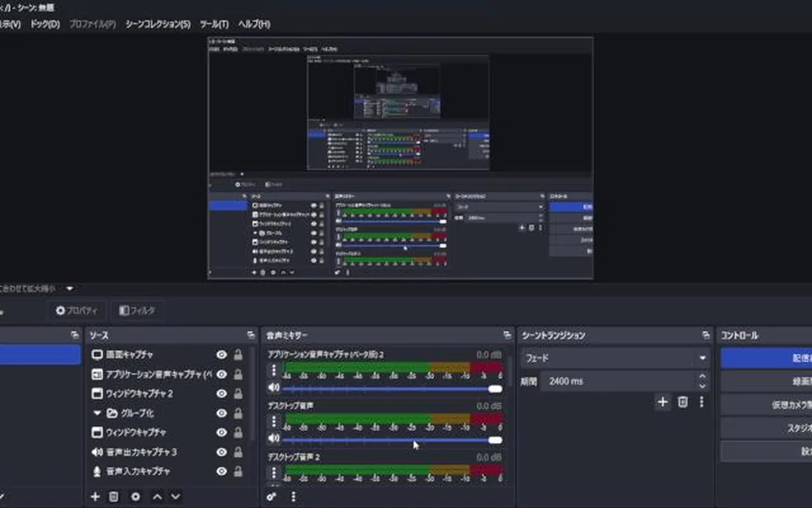The image size is (812, 508).
Task: Increase transition duration with up arrow
Action: click(x=702, y=376)
